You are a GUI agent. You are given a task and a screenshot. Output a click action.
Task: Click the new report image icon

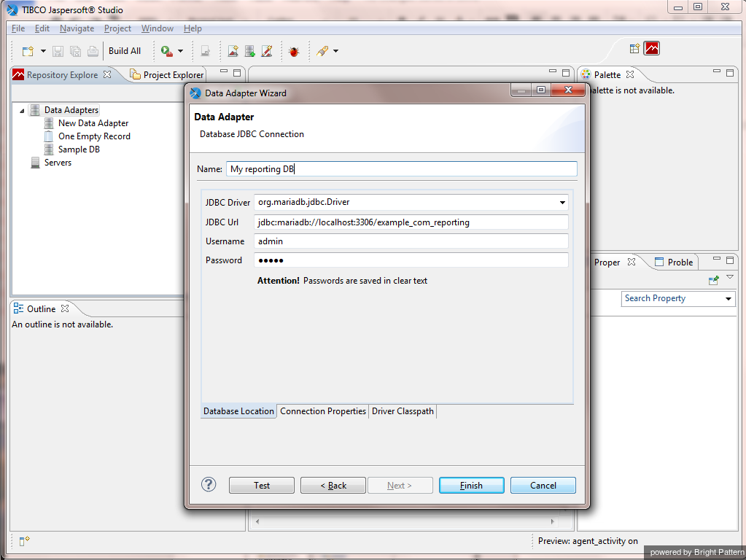pos(233,51)
